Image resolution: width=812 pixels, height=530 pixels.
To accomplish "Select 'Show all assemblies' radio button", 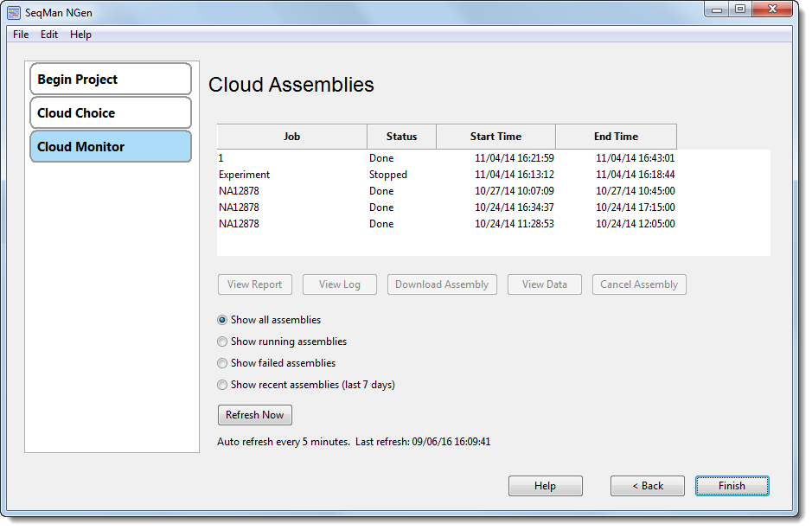I will pyautogui.click(x=222, y=321).
